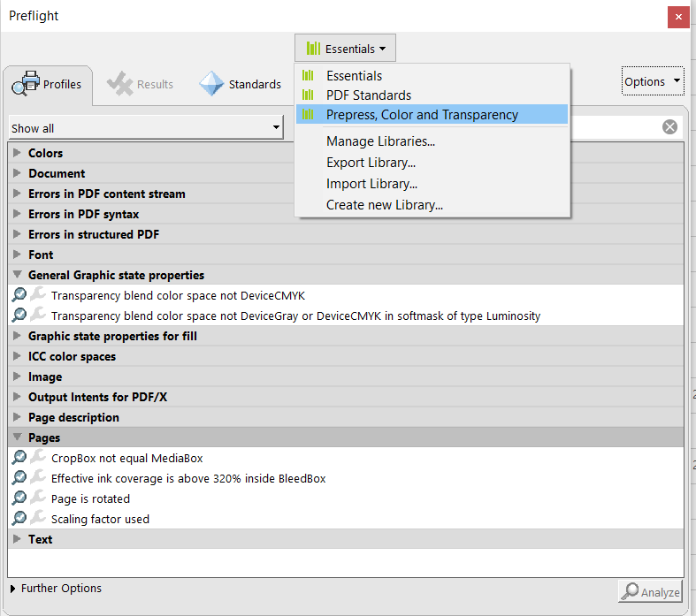Click the checkmark Results icon
The image size is (696, 616).
(120, 83)
